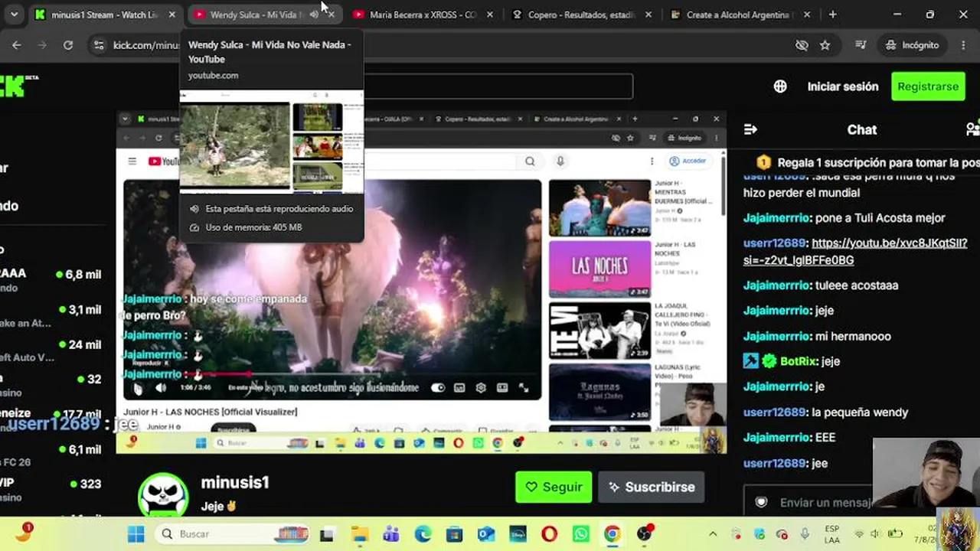Switch to the minusis1 Stream tab
The height and width of the screenshot is (551, 980).
[106, 15]
